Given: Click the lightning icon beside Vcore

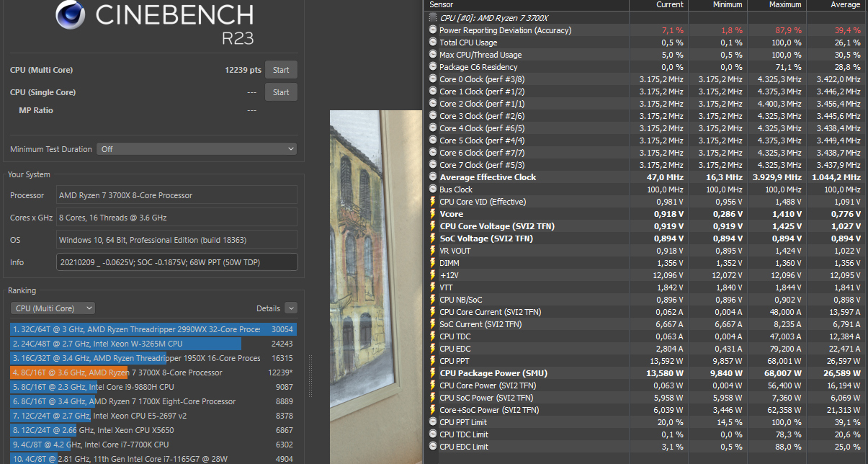Looking at the screenshot, I should point(433,214).
